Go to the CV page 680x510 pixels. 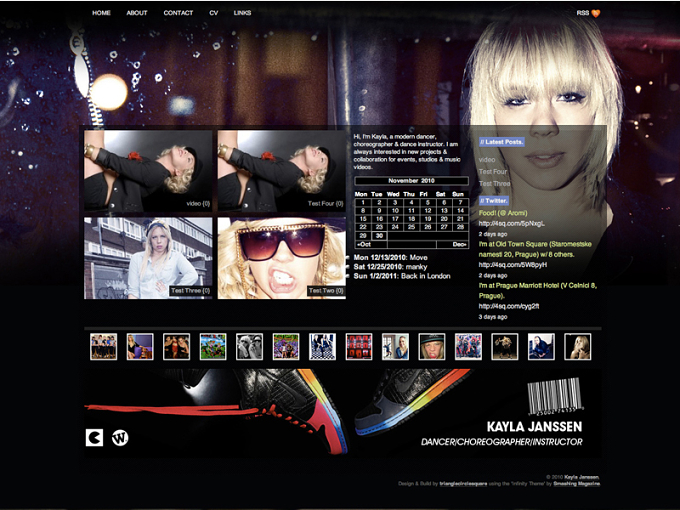[x=213, y=13]
